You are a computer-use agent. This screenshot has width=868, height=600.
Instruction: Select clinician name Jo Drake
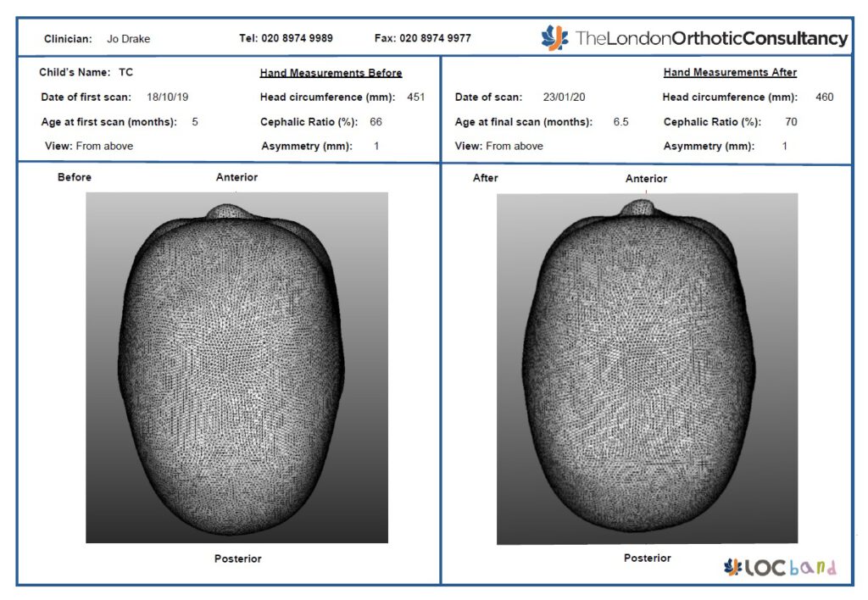[x=129, y=39]
